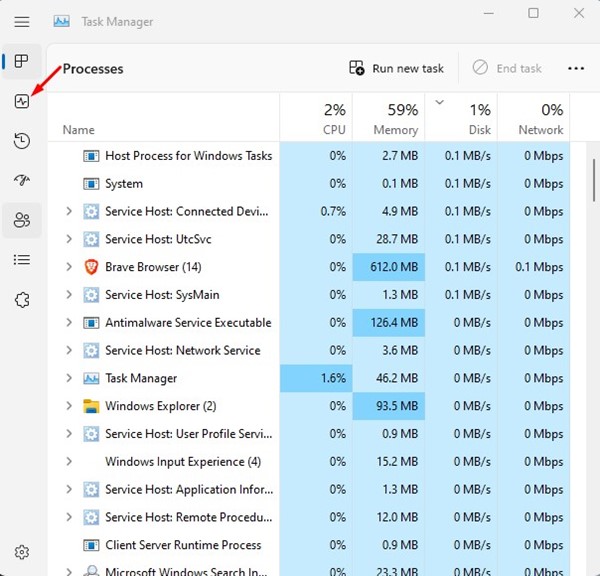Click the Processes page heading
Screen dimensions: 600x576
(93, 69)
